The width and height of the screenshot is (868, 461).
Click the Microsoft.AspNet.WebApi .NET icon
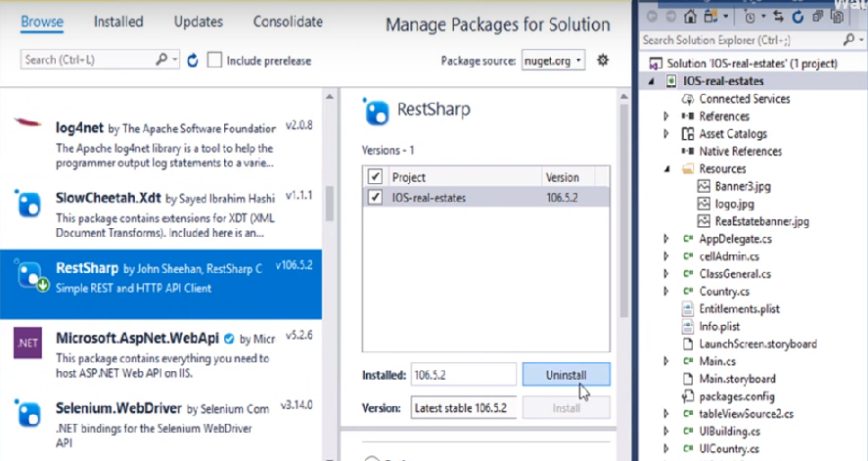27,344
